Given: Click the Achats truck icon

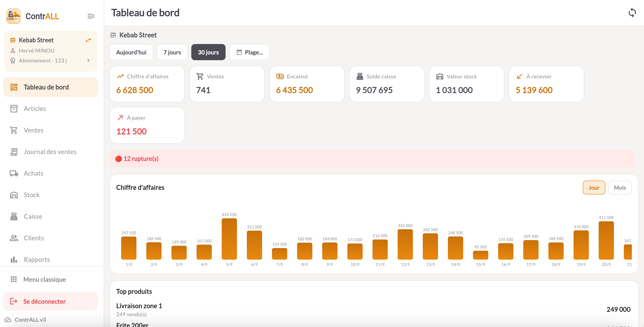Looking at the screenshot, I should [x=14, y=173].
